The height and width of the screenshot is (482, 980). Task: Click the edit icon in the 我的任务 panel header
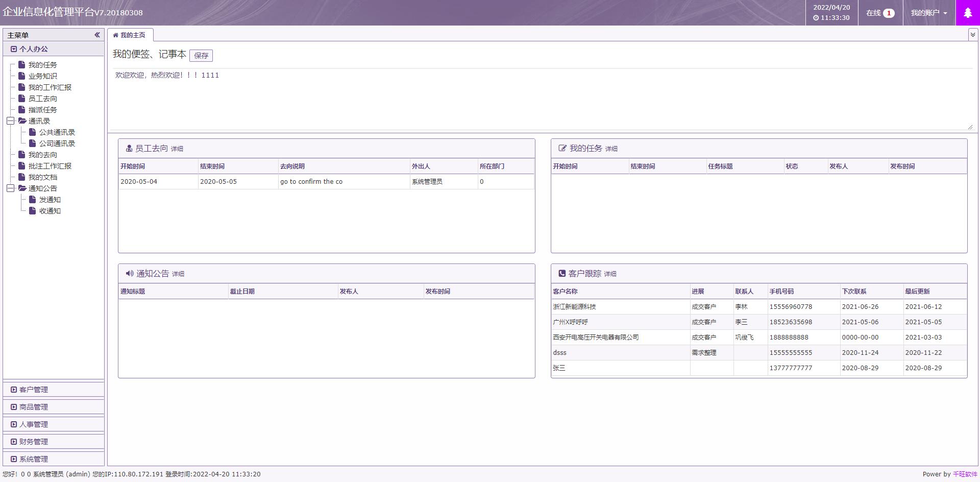pyautogui.click(x=562, y=148)
